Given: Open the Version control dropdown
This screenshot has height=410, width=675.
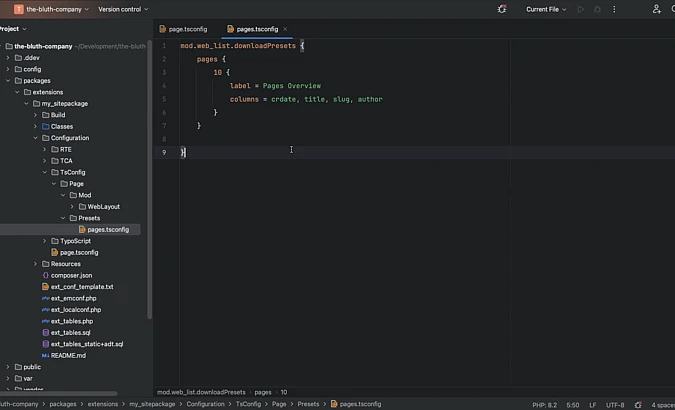Looking at the screenshot, I should tap(123, 9).
